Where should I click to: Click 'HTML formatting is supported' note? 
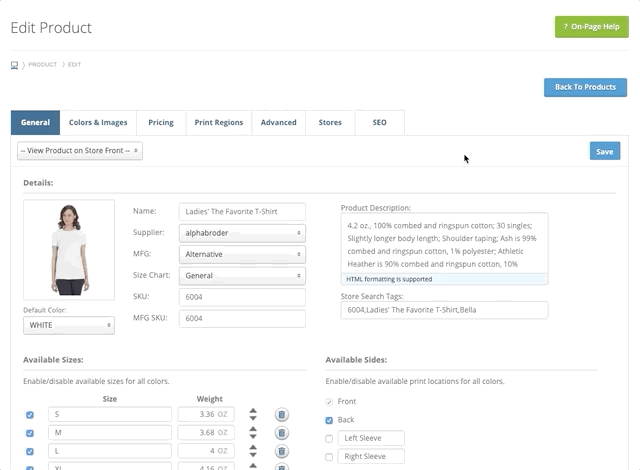(x=389, y=279)
